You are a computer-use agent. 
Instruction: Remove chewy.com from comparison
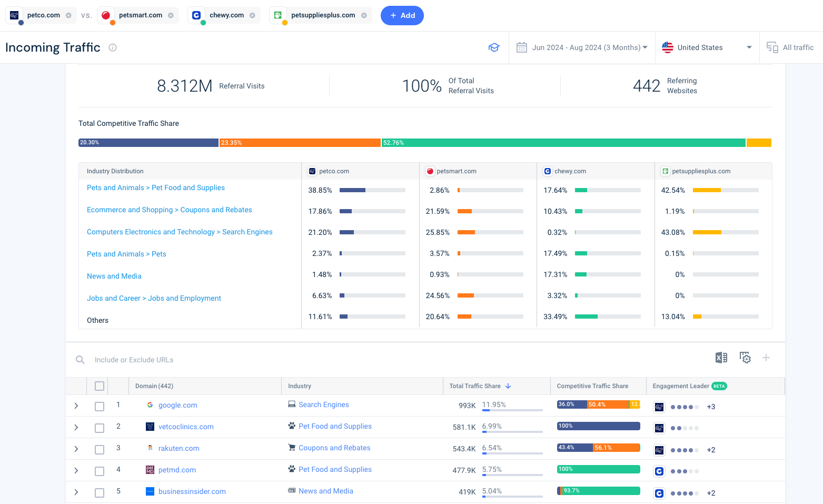[x=252, y=15]
